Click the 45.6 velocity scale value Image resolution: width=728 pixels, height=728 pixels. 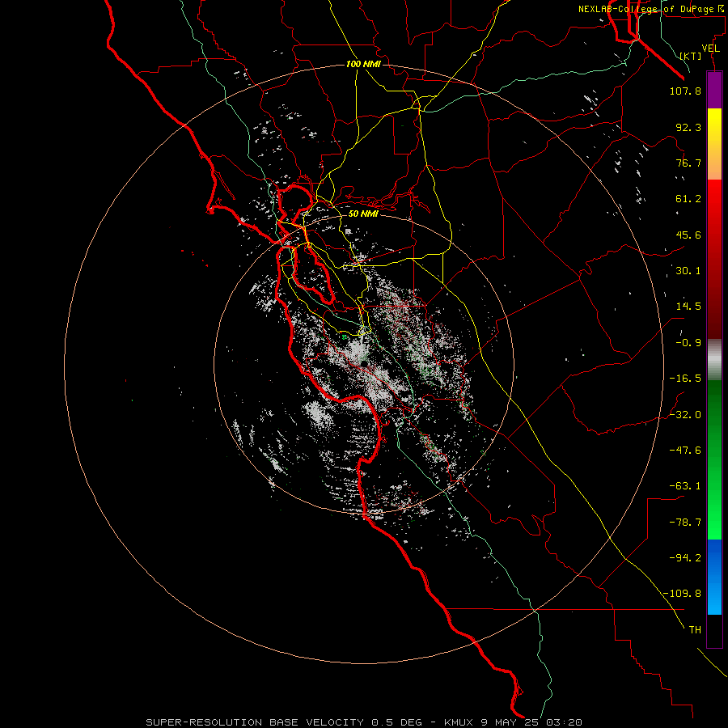click(688, 235)
